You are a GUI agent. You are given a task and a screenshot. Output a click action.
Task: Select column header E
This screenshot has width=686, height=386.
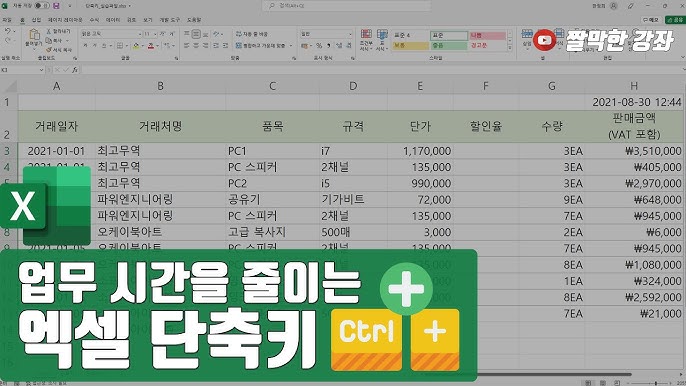(x=420, y=86)
